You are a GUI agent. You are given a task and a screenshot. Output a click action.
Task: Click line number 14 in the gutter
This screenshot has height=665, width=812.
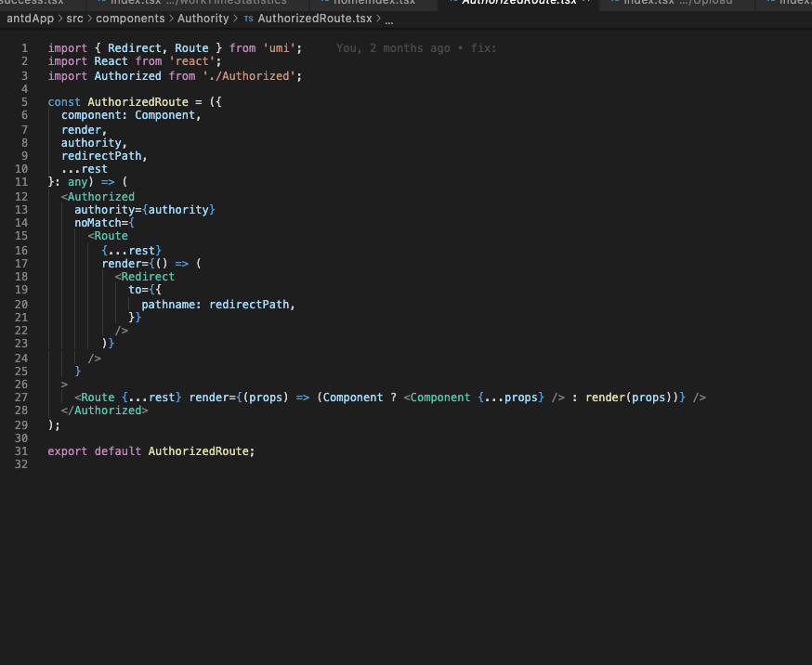(x=21, y=223)
